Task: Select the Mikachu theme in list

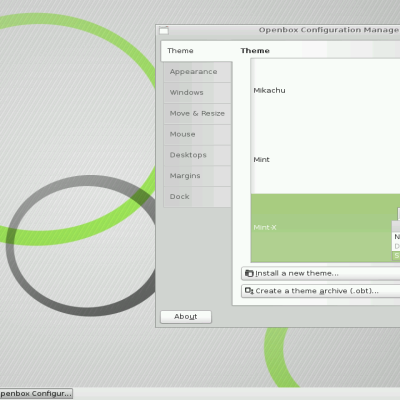Action: (x=325, y=91)
